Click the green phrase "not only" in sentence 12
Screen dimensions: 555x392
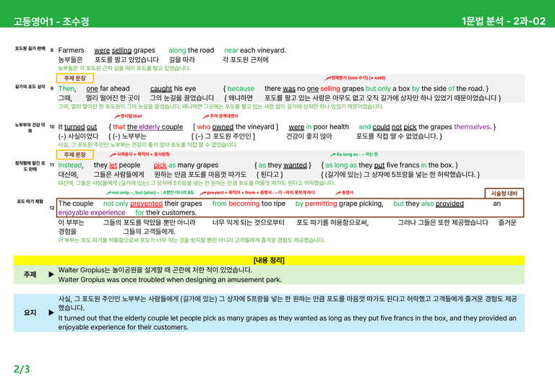tap(116, 204)
